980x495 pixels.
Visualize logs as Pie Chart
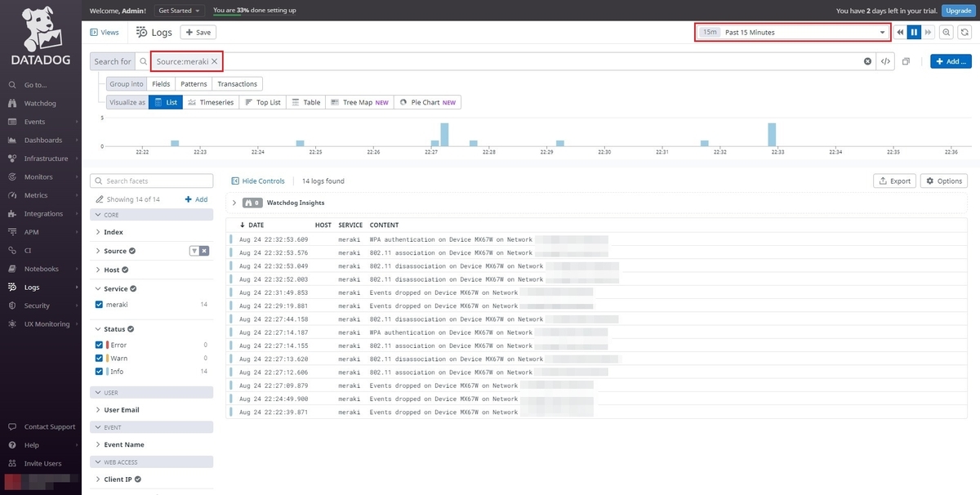[x=428, y=103]
